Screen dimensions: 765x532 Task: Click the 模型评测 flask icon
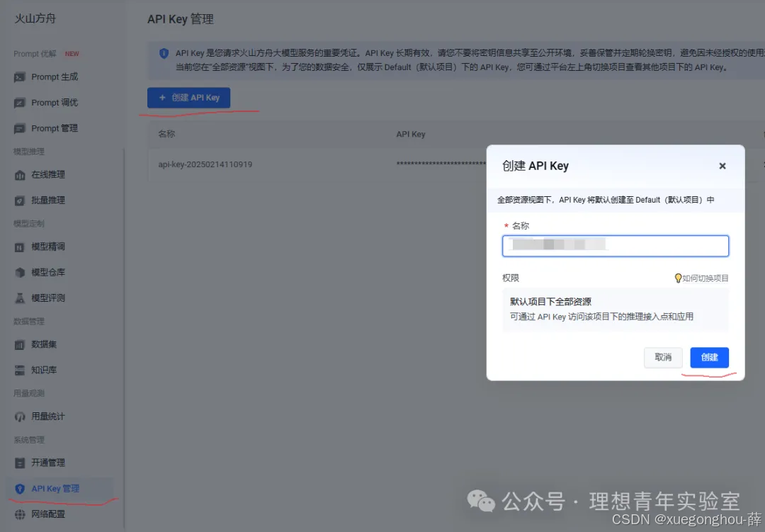pos(20,298)
